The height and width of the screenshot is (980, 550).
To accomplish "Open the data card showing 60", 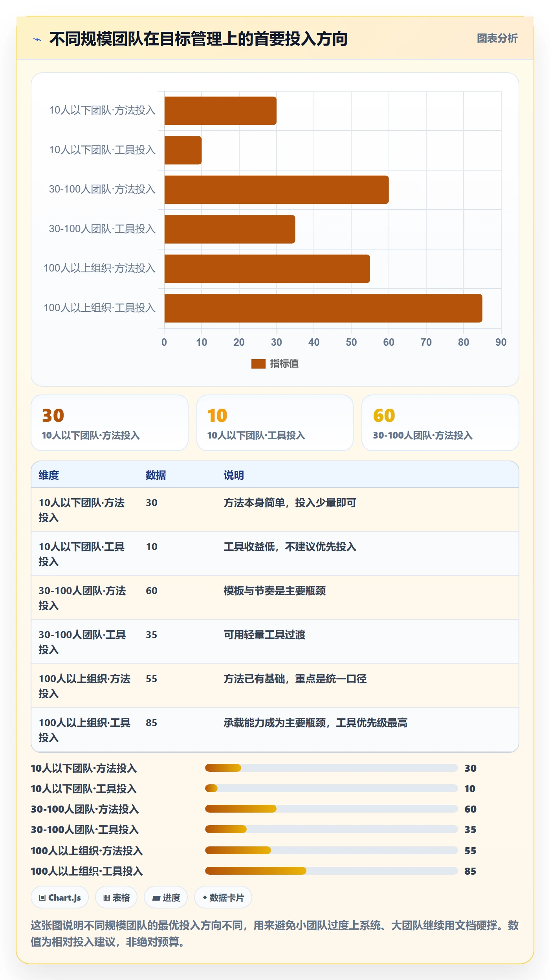I will 440,423.
